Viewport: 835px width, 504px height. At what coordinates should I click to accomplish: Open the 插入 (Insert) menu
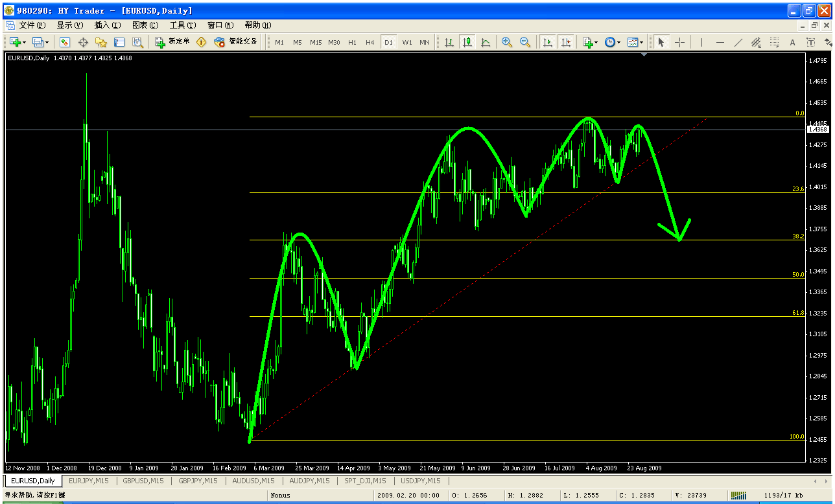point(108,25)
